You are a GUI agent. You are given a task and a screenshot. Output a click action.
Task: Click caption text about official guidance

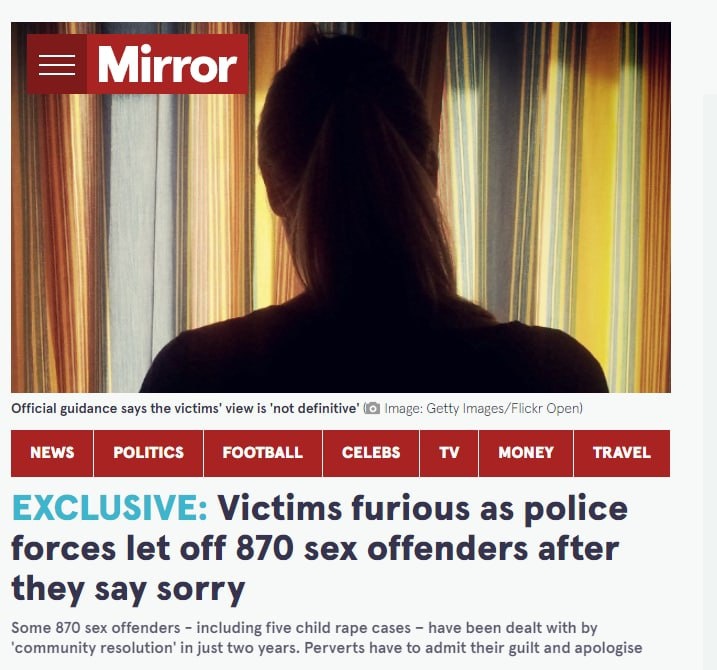tap(185, 408)
